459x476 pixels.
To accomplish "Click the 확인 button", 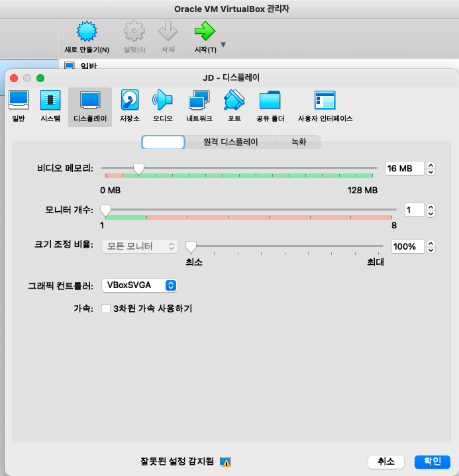I will pos(433,461).
